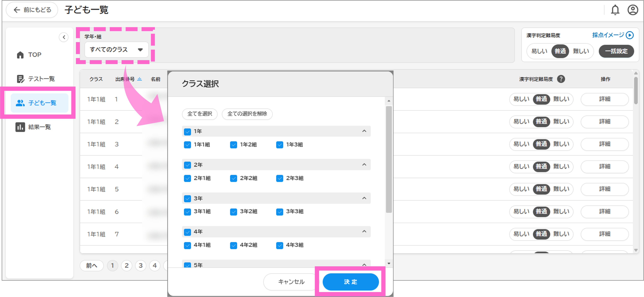The height and width of the screenshot is (297, 644).
Task: Click the sidebar collapse chevron button
Action: (x=64, y=37)
